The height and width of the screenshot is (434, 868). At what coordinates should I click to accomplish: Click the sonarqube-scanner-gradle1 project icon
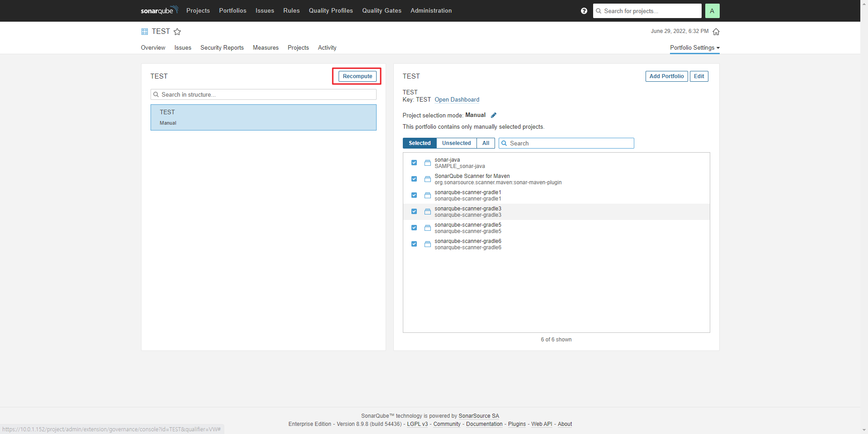[427, 195]
